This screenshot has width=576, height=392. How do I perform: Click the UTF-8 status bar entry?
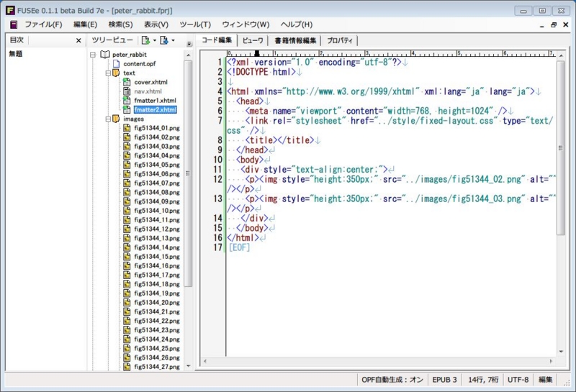(x=518, y=380)
